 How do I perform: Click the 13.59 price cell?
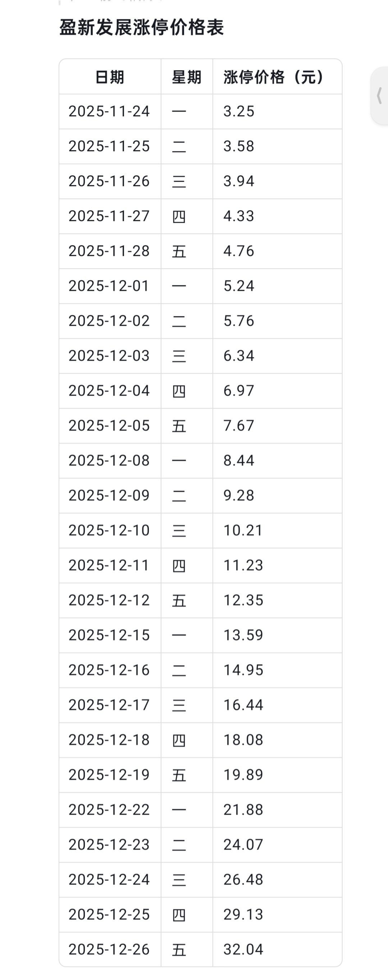pyautogui.click(x=243, y=635)
